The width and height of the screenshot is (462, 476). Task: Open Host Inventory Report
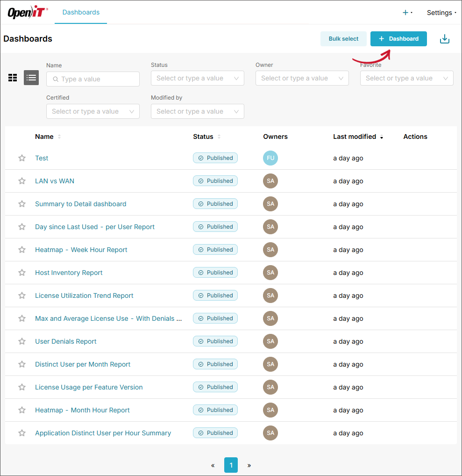pyautogui.click(x=69, y=273)
